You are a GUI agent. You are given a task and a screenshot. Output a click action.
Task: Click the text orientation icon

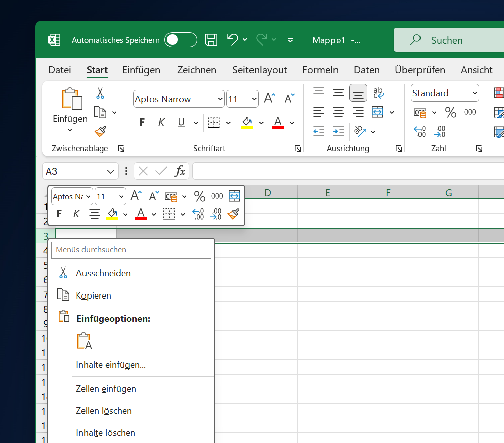pos(360,131)
